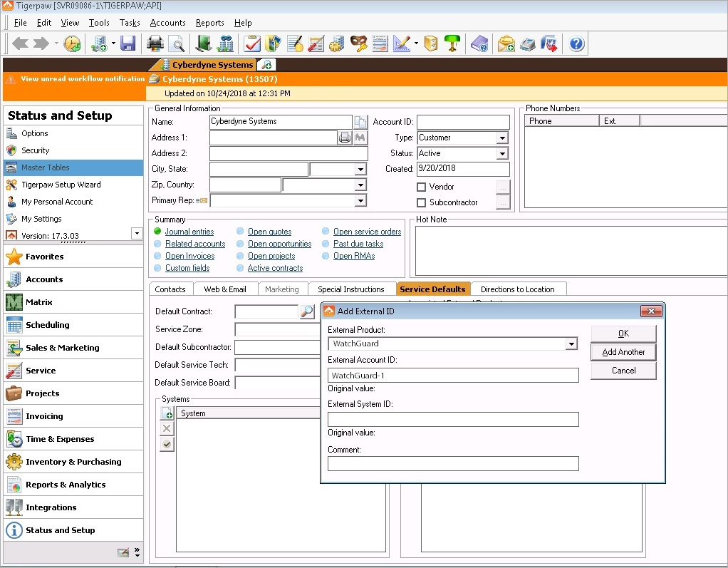Open the External Product dropdown
728x568 pixels.
click(571, 343)
